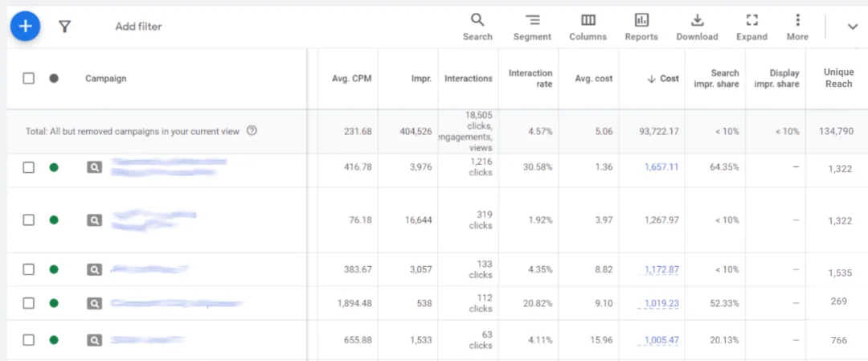
Task: Click total cost 93,722.17
Action: point(659,132)
